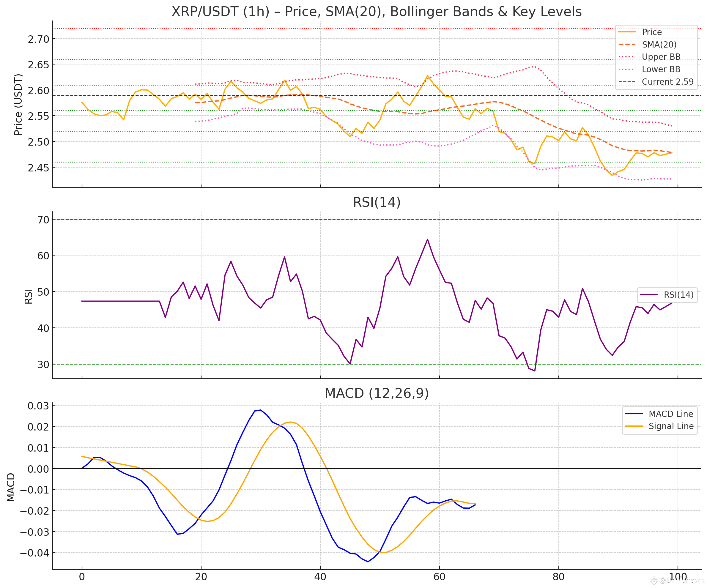Click the 0.00 tick on the MACD axis
Screen dimensions: 707x588
(x=38, y=469)
